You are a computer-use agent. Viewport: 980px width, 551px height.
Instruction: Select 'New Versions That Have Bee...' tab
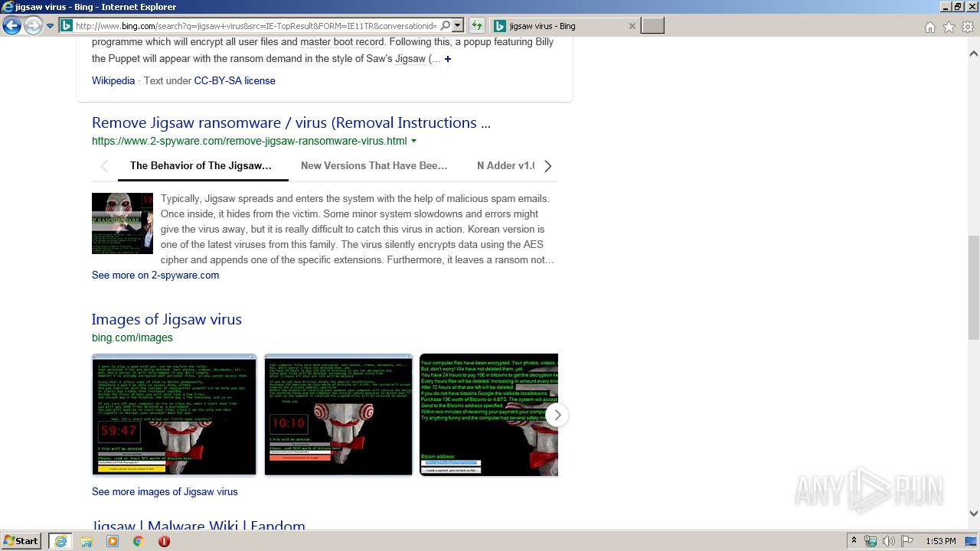pos(374,165)
